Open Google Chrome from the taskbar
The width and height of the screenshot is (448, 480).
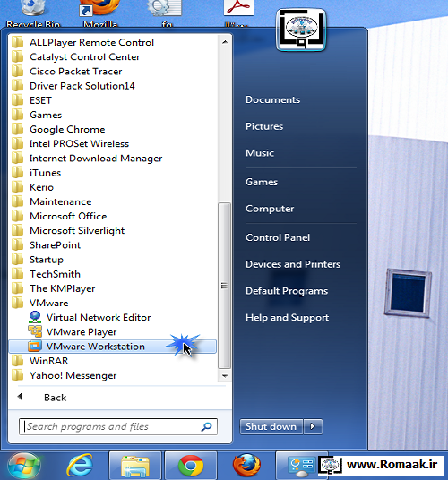click(191, 466)
